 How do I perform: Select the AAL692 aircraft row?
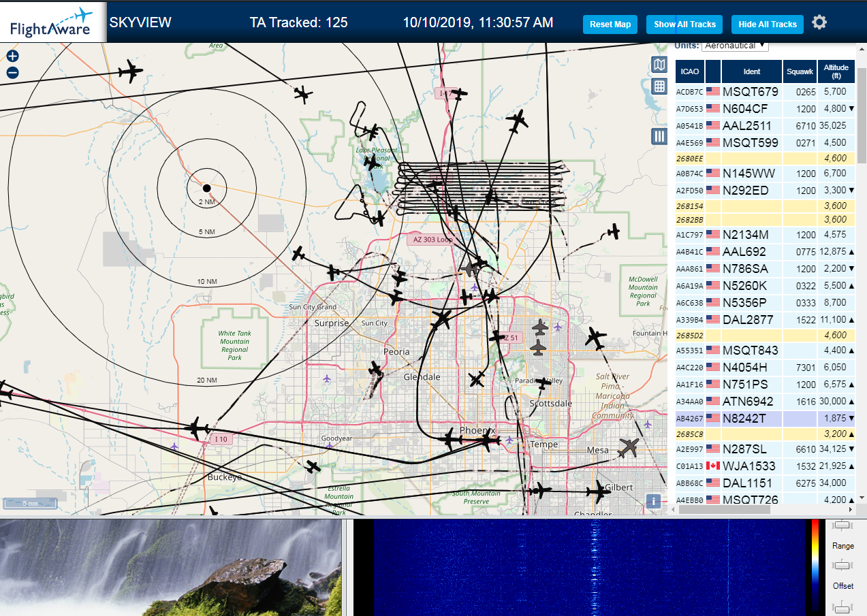pyautogui.click(x=765, y=251)
